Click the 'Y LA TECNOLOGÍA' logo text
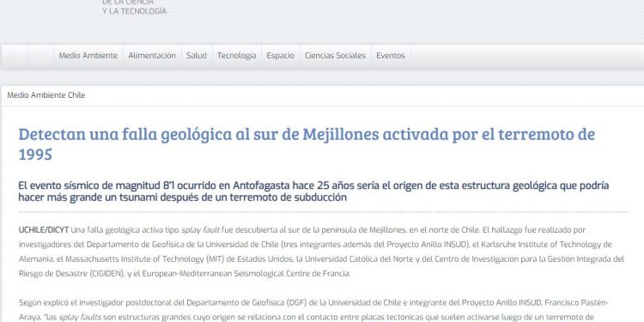Screen dimensions: 644x322 [135, 11]
